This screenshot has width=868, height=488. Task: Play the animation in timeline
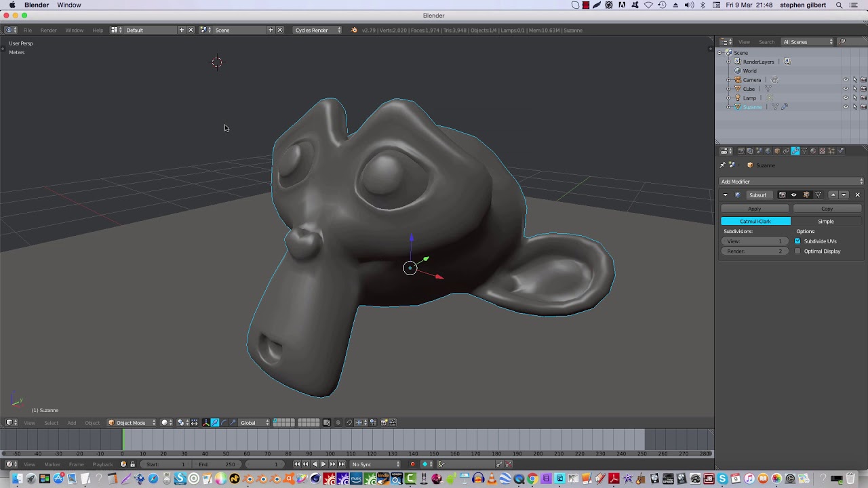point(323,464)
